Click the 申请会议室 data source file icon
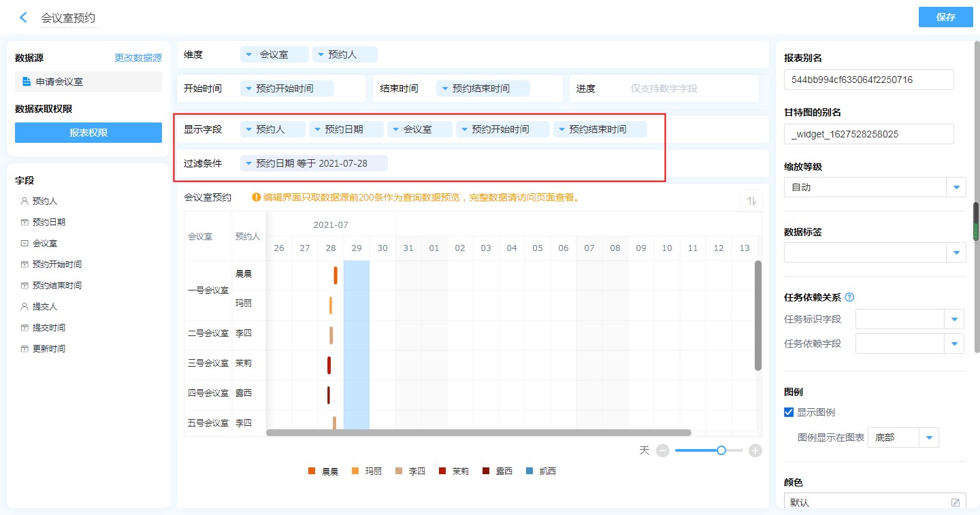This screenshot has height=515, width=980. point(27,82)
